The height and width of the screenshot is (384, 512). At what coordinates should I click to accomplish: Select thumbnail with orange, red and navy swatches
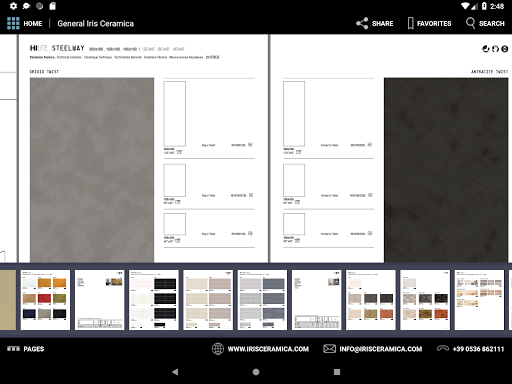click(45, 300)
